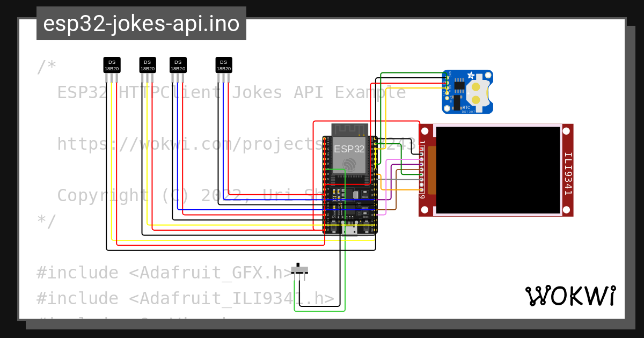Viewport: 644px width, 338px height.
Task: Click the #include <Adafruit_GFX.h> line
Action: [x=164, y=273]
